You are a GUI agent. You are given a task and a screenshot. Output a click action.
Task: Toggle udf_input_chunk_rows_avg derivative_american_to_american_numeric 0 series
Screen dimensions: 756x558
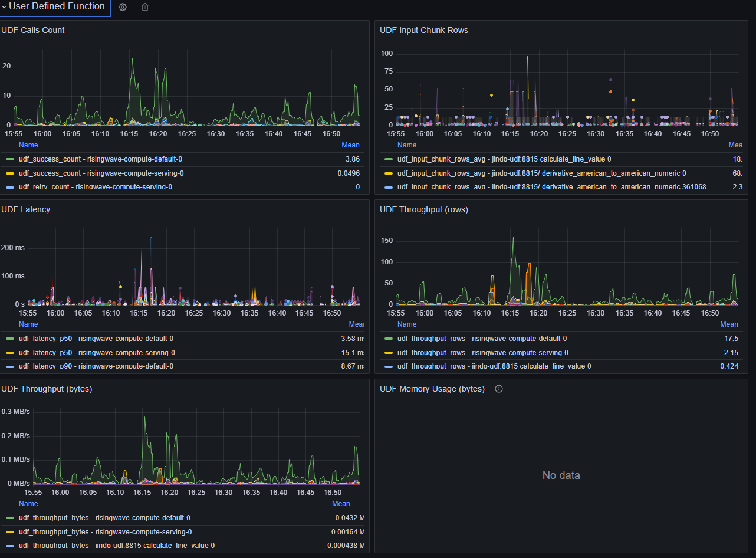542,173
